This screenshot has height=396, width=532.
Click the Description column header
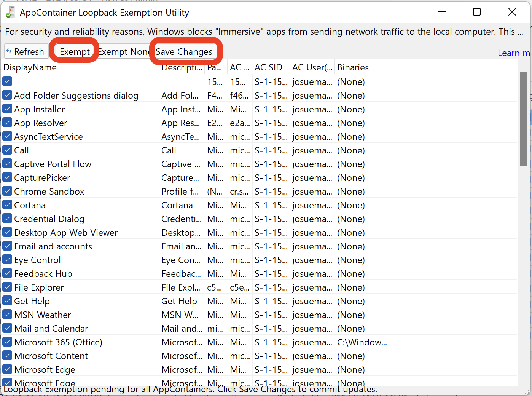(182, 67)
